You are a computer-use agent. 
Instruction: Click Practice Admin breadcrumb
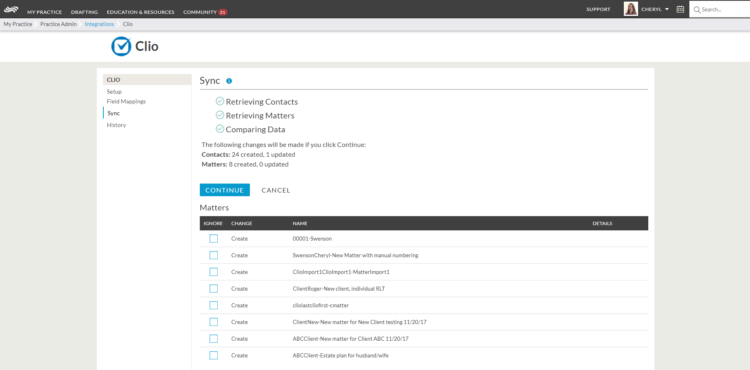pyautogui.click(x=58, y=24)
